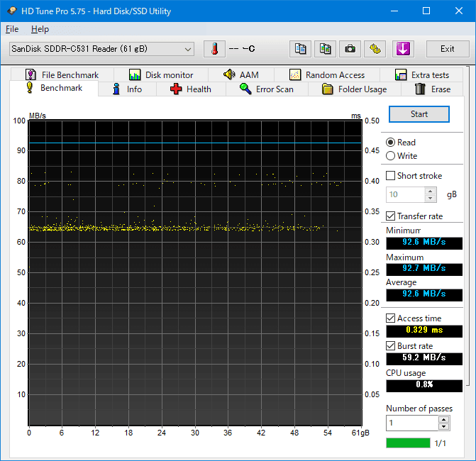This screenshot has width=476, height=461.
Task: Open the Disk monitor tab
Action: [161, 74]
